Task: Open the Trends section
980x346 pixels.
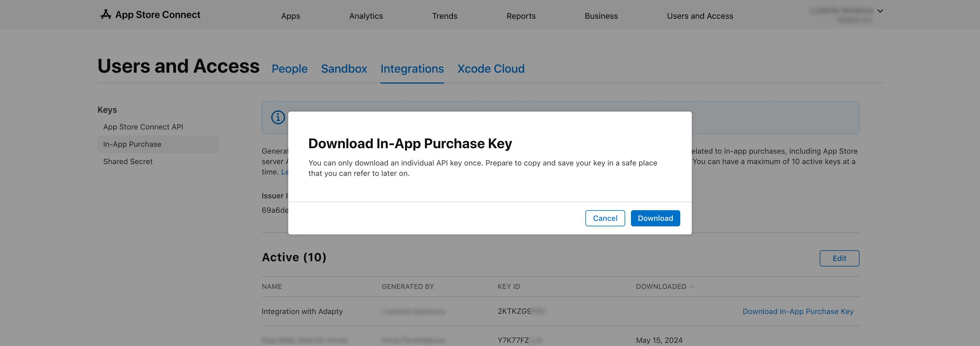Action: (444, 16)
